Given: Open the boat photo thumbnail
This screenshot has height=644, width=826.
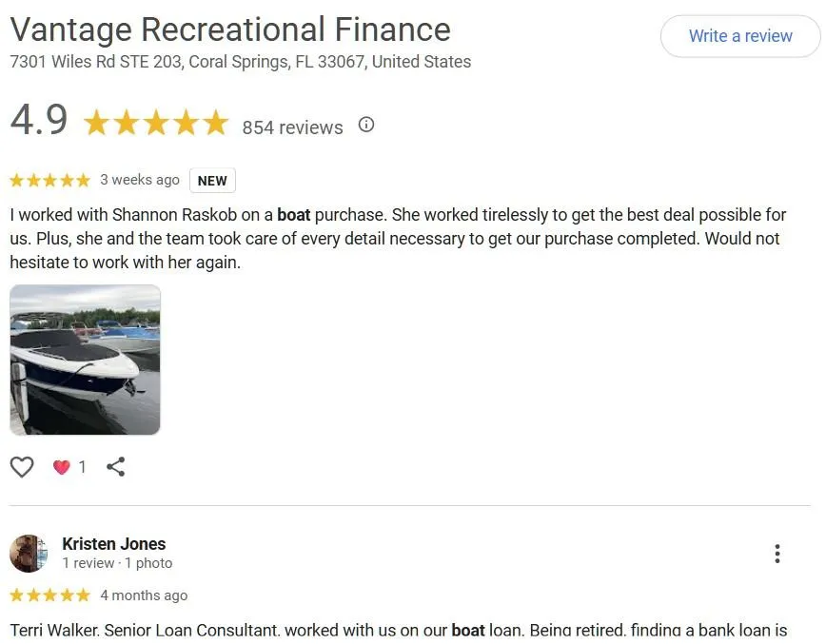Looking at the screenshot, I should coord(85,360).
